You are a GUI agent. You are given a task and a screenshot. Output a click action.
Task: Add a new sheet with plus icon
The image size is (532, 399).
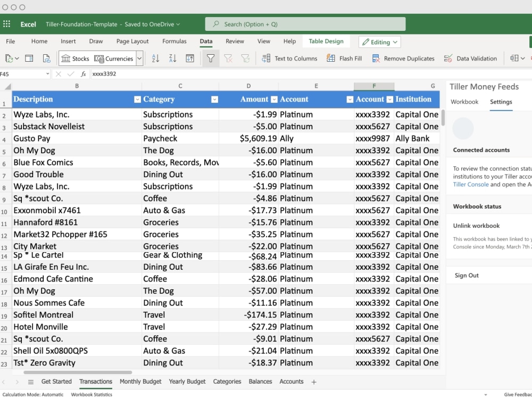(x=314, y=383)
